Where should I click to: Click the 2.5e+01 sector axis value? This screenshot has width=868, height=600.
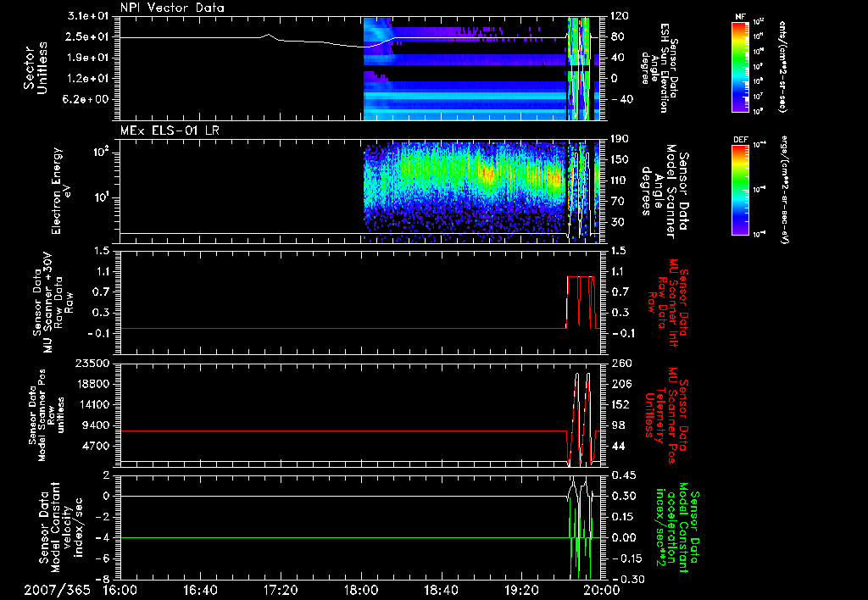(x=87, y=36)
